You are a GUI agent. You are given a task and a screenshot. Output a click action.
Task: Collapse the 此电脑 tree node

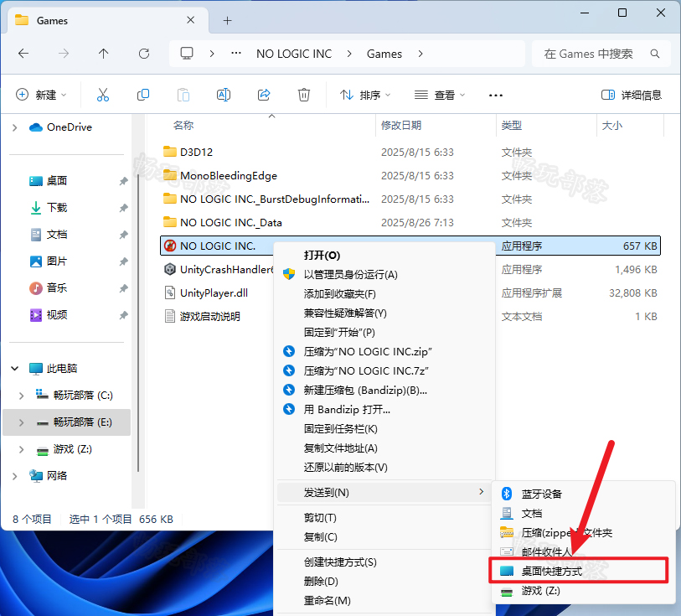click(15, 369)
